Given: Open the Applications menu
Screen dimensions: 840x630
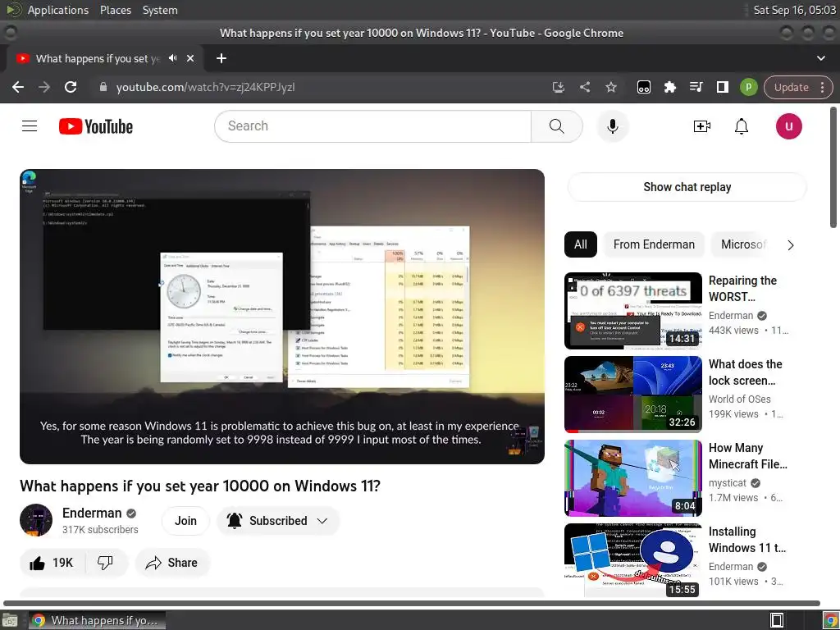Looking at the screenshot, I should [x=58, y=10].
